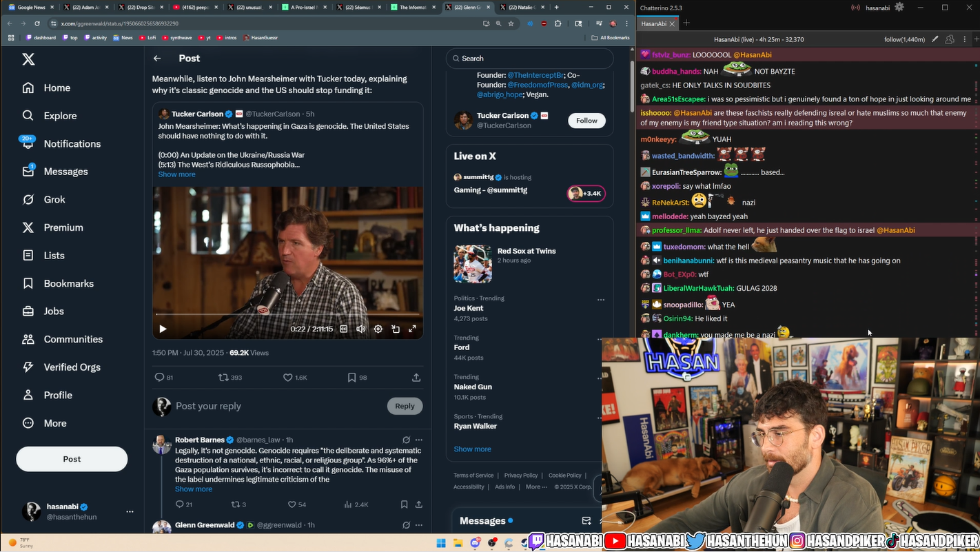Viewport: 980px width, 552px height.
Task: Open the HasanGuessr bookmark
Action: point(261,38)
